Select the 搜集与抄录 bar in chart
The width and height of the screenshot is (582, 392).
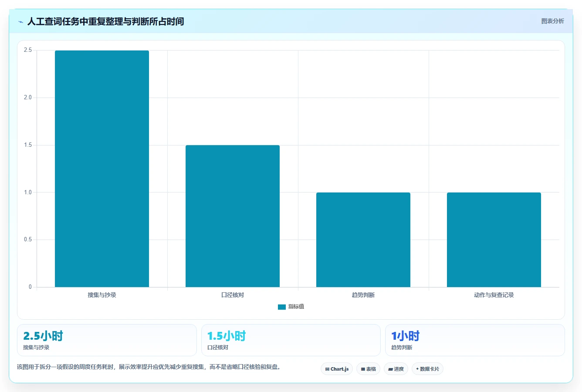tap(102, 169)
